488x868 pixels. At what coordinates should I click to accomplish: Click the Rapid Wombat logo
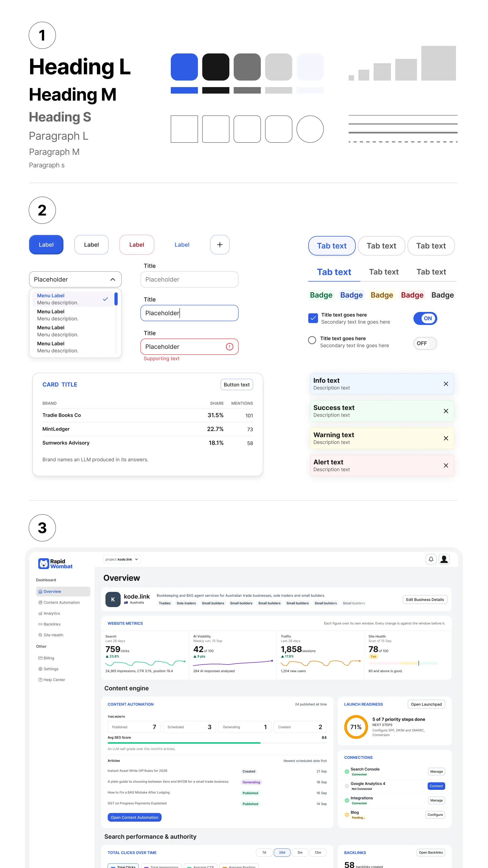55,564
